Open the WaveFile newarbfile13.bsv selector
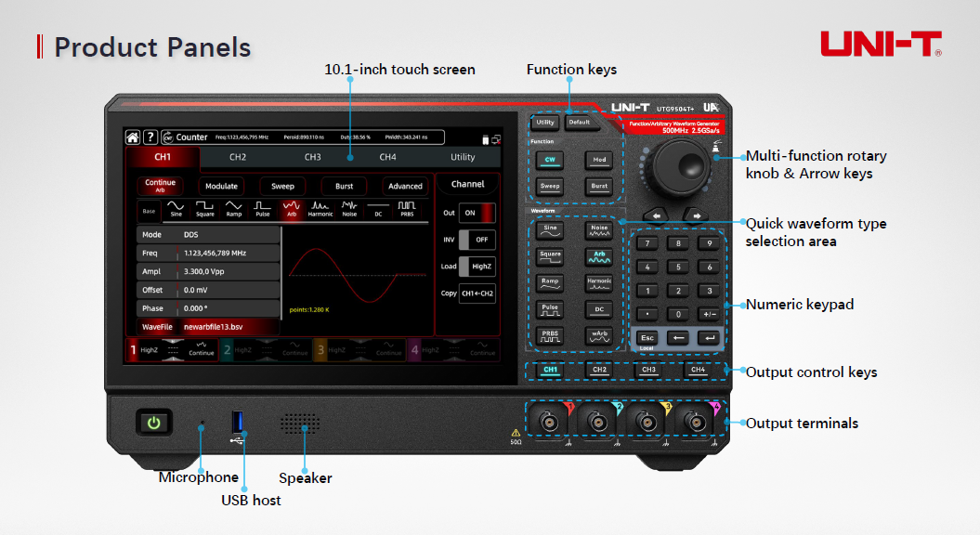Image resolution: width=980 pixels, height=535 pixels. [x=207, y=327]
